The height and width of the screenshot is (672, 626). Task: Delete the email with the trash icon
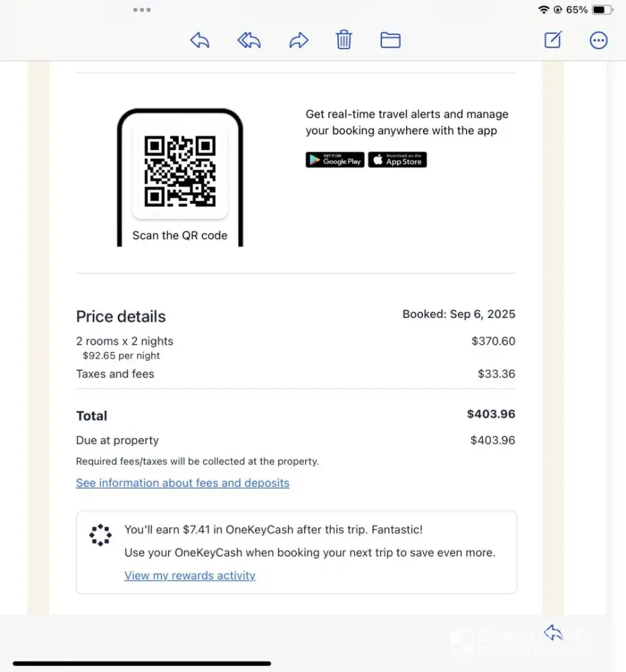[x=344, y=40]
